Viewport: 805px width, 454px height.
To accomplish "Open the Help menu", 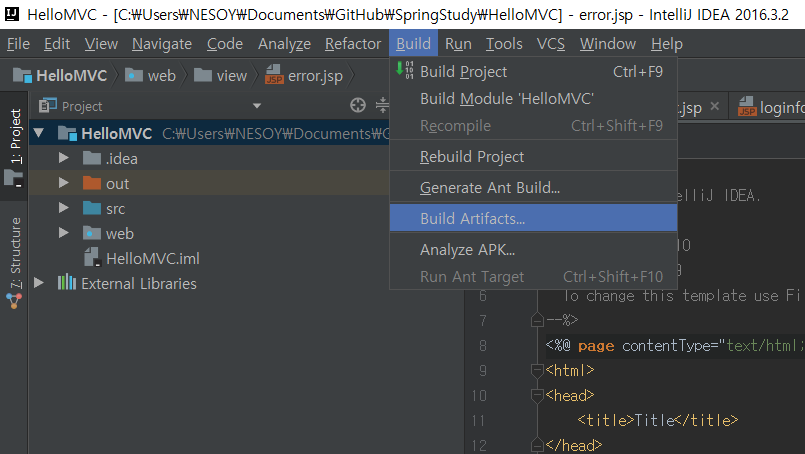I will [x=666, y=44].
